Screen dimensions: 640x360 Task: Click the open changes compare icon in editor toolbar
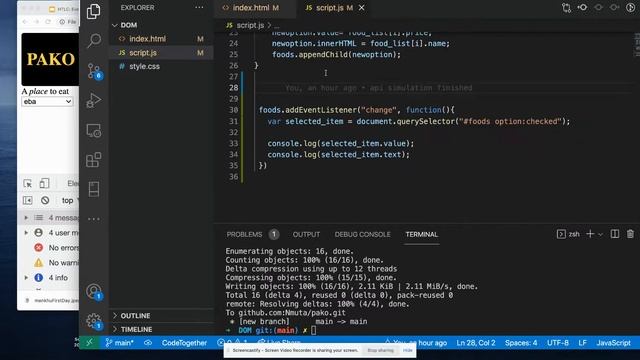pos(566,8)
